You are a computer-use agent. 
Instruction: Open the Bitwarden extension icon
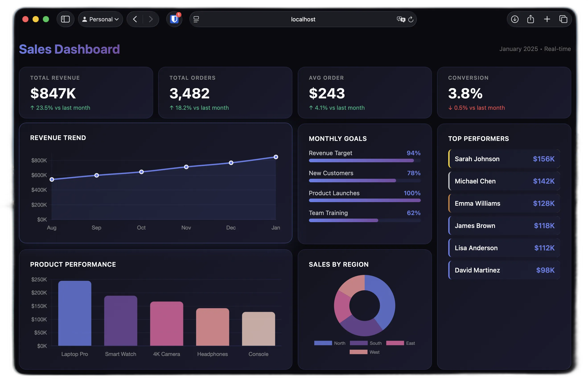pyautogui.click(x=175, y=19)
